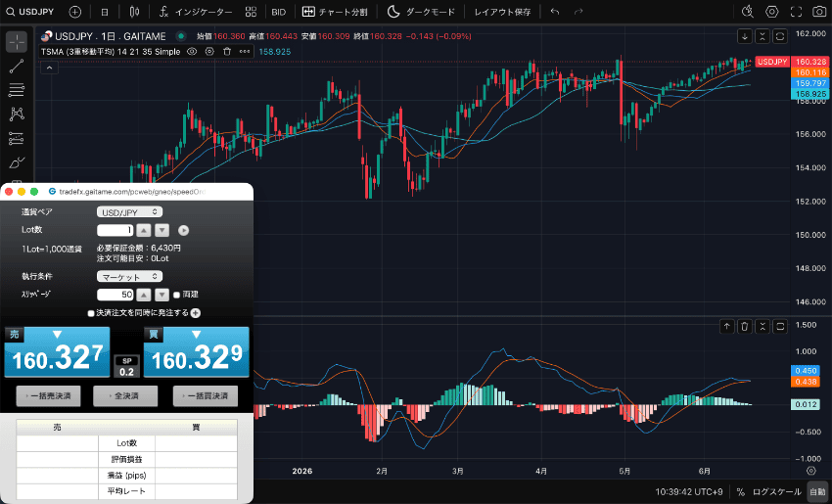Collapse the main chart pane

[763, 36]
